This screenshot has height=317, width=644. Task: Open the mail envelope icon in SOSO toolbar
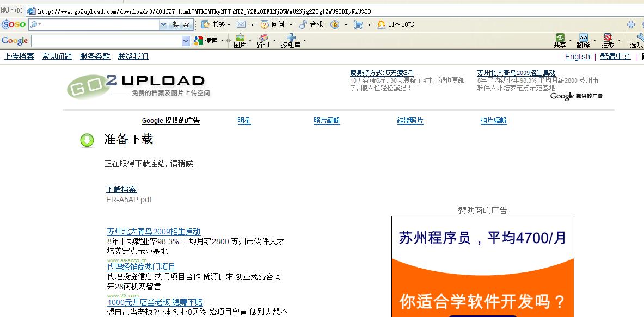(x=241, y=24)
